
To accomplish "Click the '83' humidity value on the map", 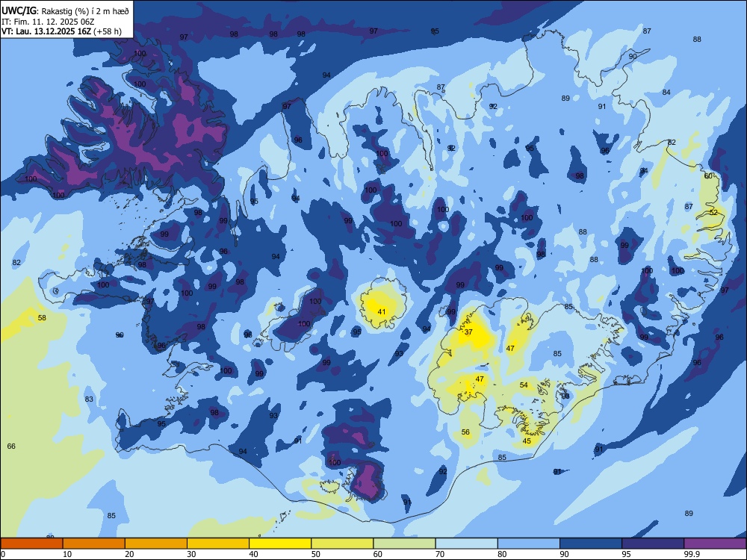I will point(89,399).
